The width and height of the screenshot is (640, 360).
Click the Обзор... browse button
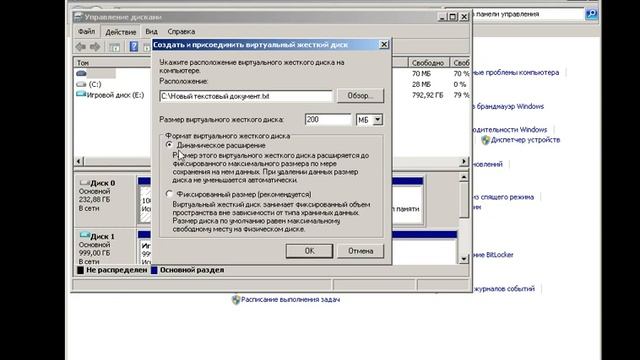click(360, 96)
